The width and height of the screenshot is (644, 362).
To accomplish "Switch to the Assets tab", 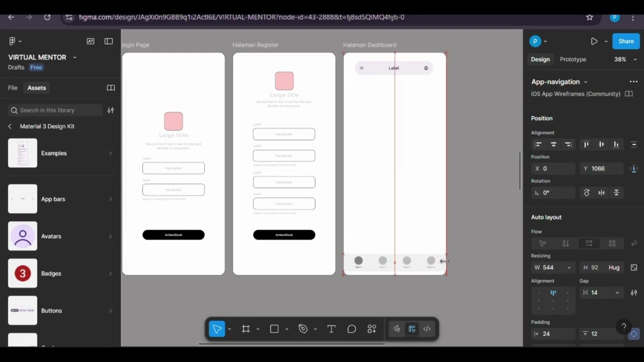I will [x=37, y=88].
